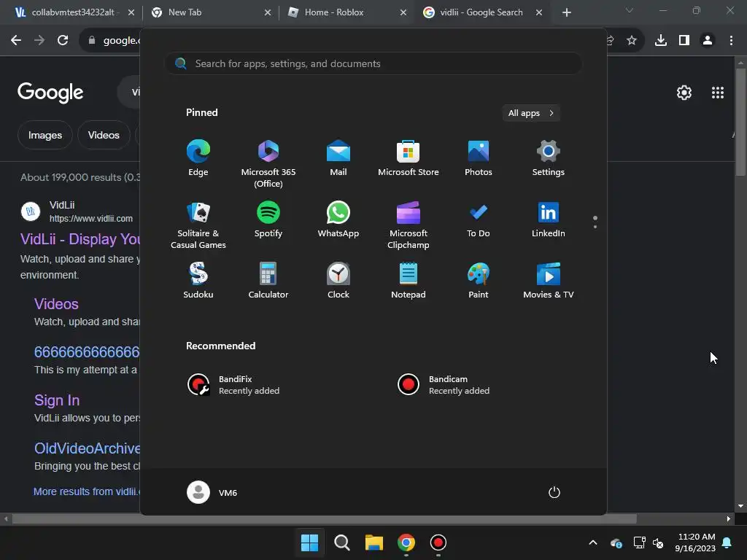Filter results by Images
747x560 pixels.
pyautogui.click(x=44, y=135)
